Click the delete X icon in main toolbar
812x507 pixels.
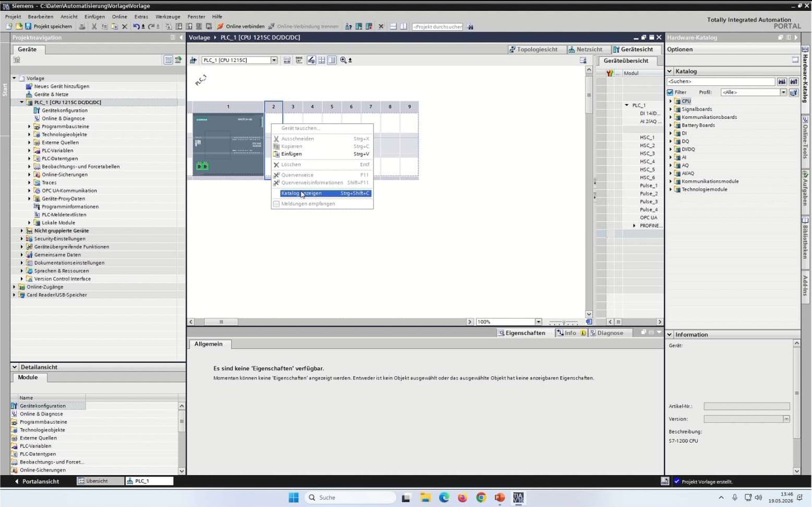point(124,26)
